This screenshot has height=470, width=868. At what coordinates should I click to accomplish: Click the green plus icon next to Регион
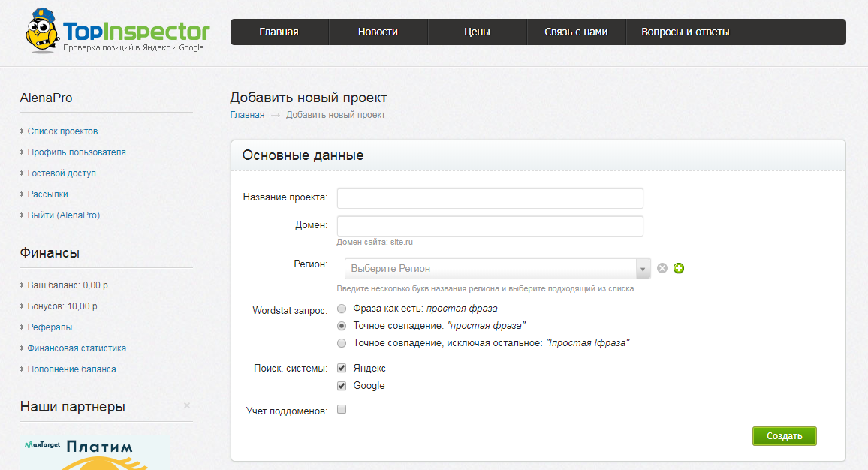pos(679,268)
